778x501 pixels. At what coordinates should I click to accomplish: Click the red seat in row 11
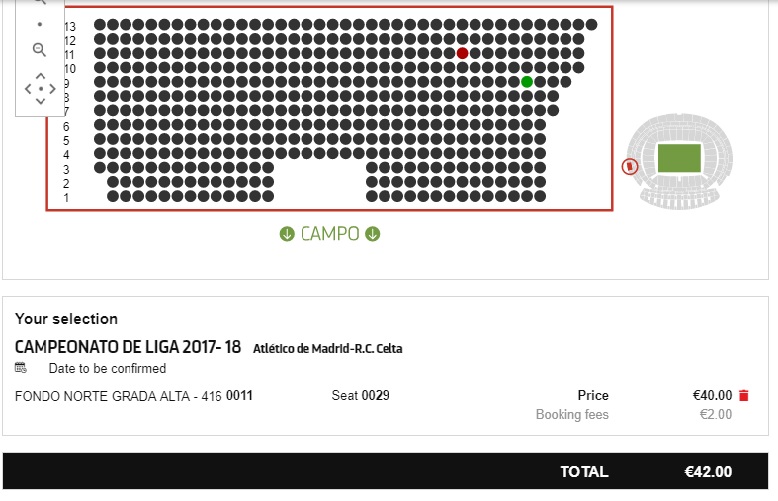462,53
